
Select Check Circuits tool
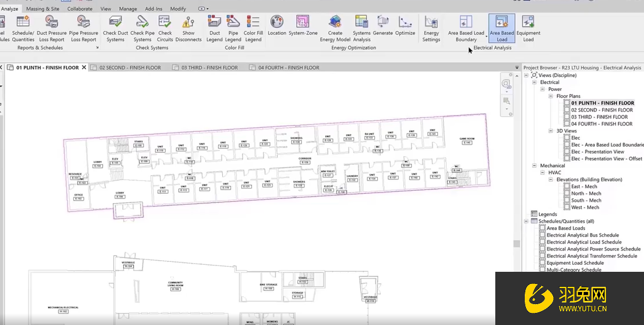[165, 28]
